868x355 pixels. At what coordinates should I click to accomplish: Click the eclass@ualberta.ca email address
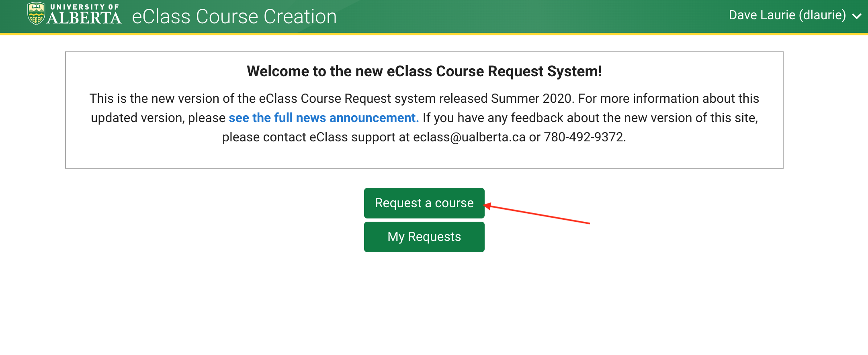coord(469,137)
